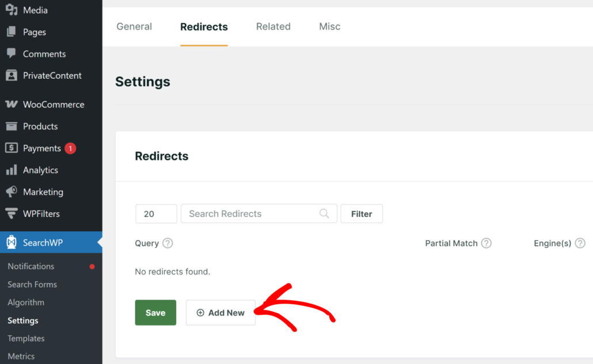
Task: Go to SearchWP Notifications submenu
Action: tap(31, 266)
